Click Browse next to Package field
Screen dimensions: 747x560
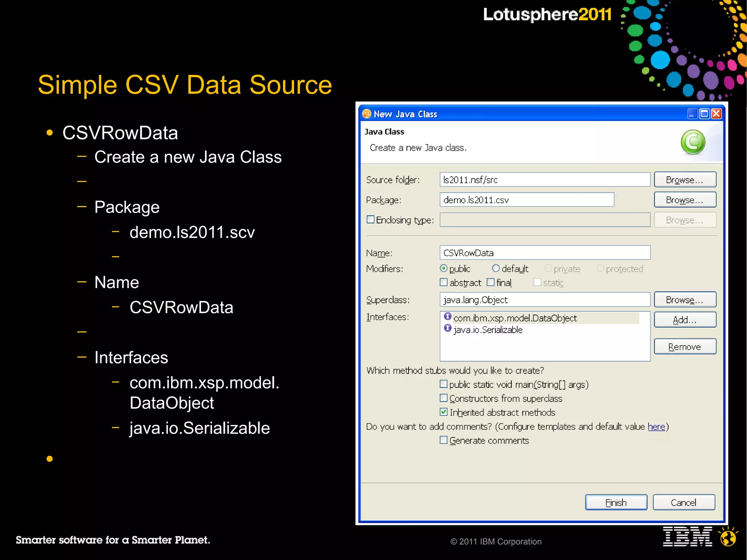point(685,200)
